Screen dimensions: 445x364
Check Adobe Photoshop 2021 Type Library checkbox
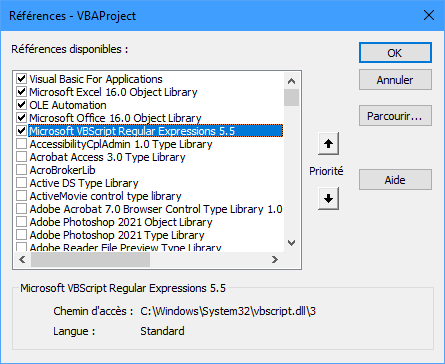point(21,235)
